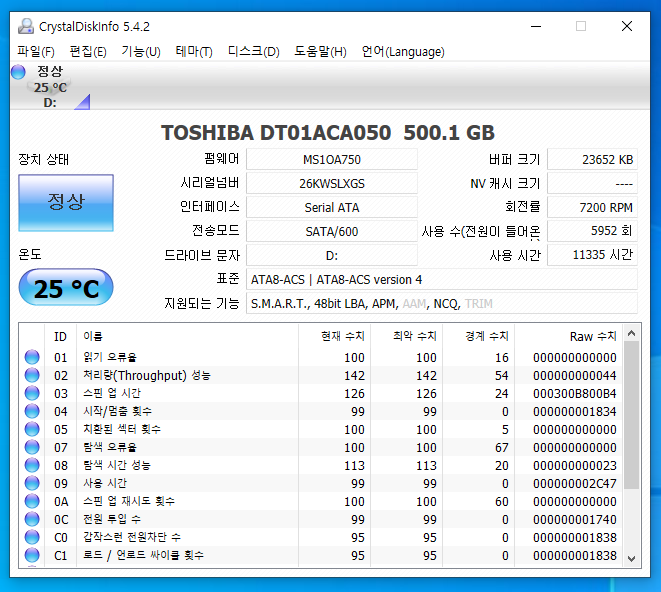Open the 테마(T) menu
The width and height of the screenshot is (661, 592).
tap(194, 51)
